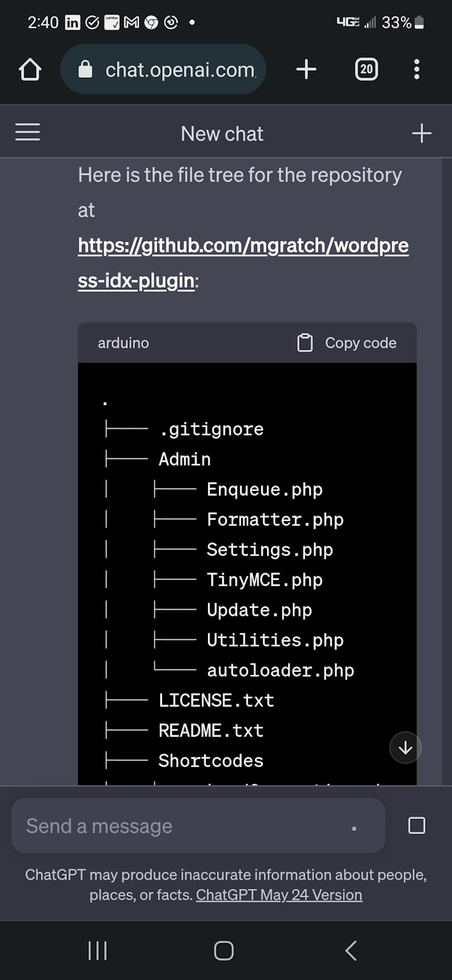Open ChatGPT May 24 Version link

tap(279, 895)
